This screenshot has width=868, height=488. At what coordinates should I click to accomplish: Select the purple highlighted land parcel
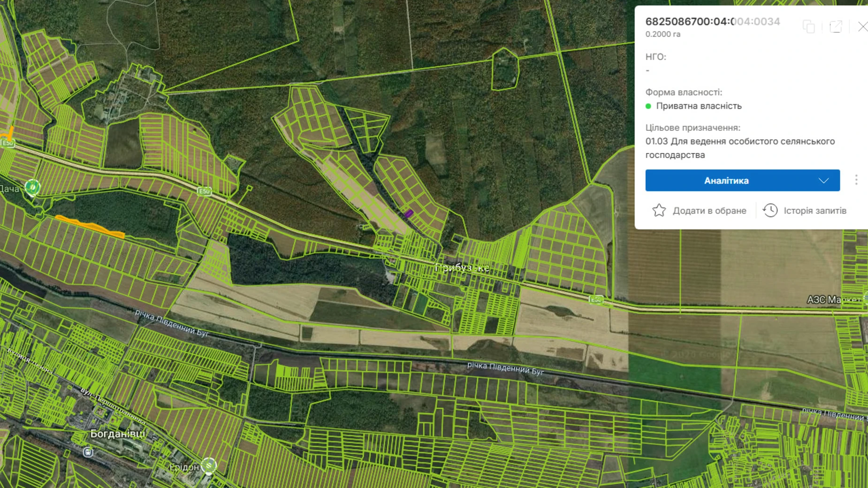pos(408,214)
